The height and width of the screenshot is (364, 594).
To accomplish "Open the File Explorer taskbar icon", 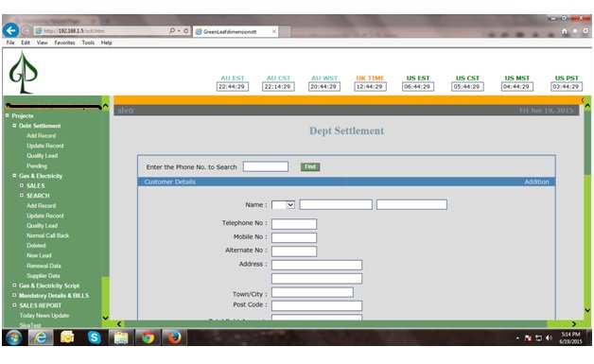I will (x=121, y=338).
